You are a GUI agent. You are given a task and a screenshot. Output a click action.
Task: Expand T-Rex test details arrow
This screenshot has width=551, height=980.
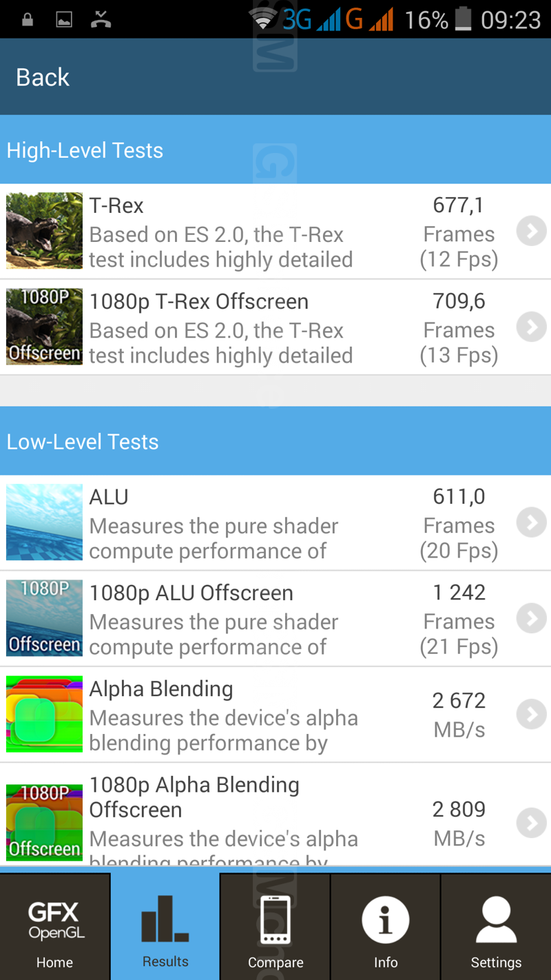point(532,232)
